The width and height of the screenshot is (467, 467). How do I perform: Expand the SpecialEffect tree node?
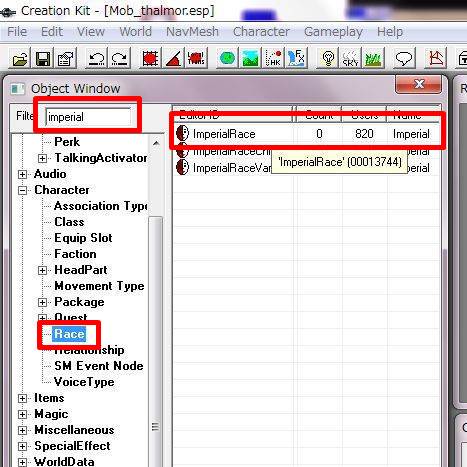click(x=22, y=446)
